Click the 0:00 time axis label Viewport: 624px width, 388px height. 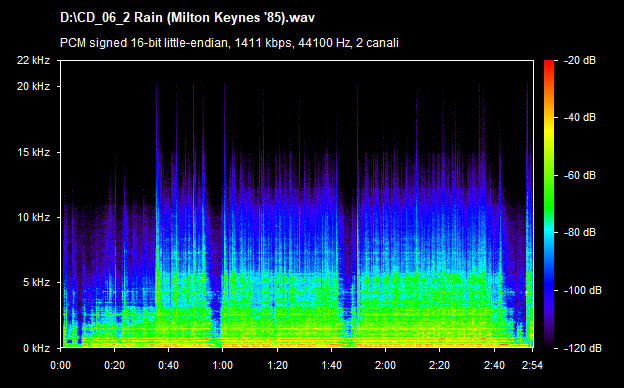tap(60, 365)
